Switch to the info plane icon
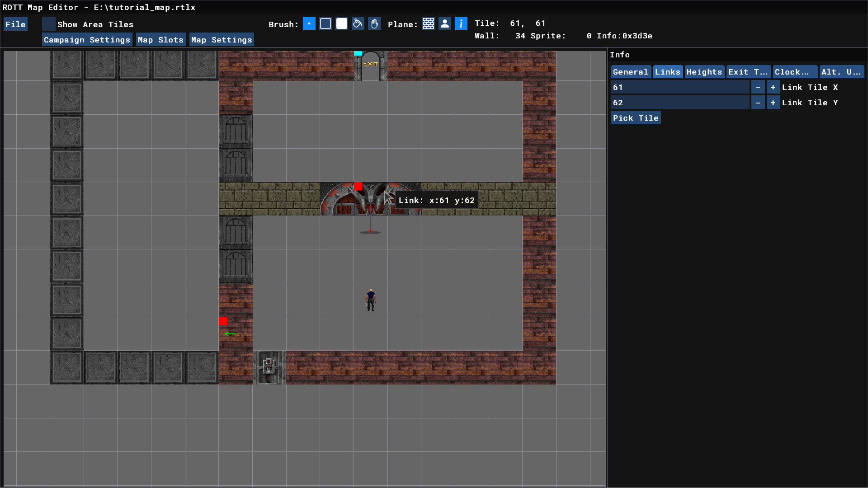 461,24
